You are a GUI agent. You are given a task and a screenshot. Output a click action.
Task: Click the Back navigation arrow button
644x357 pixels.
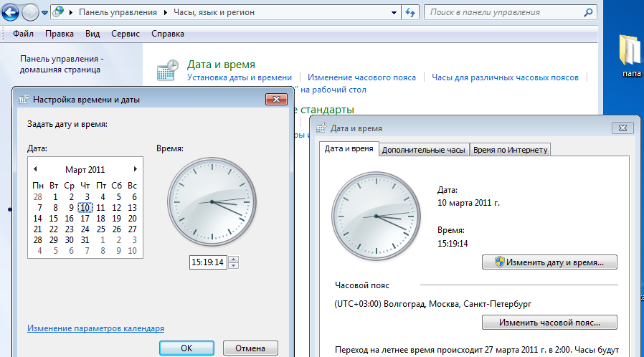pyautogui.click(x=10, y=12)
